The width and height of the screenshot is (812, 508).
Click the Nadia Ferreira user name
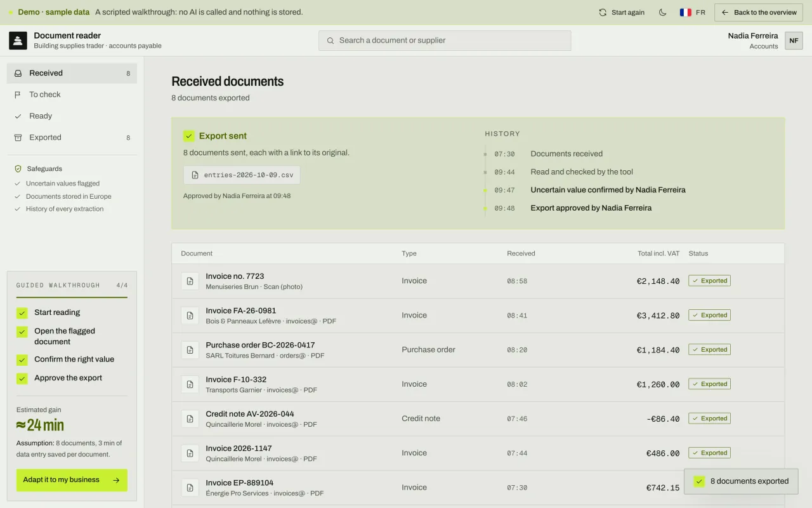click(x=753, y=36)
